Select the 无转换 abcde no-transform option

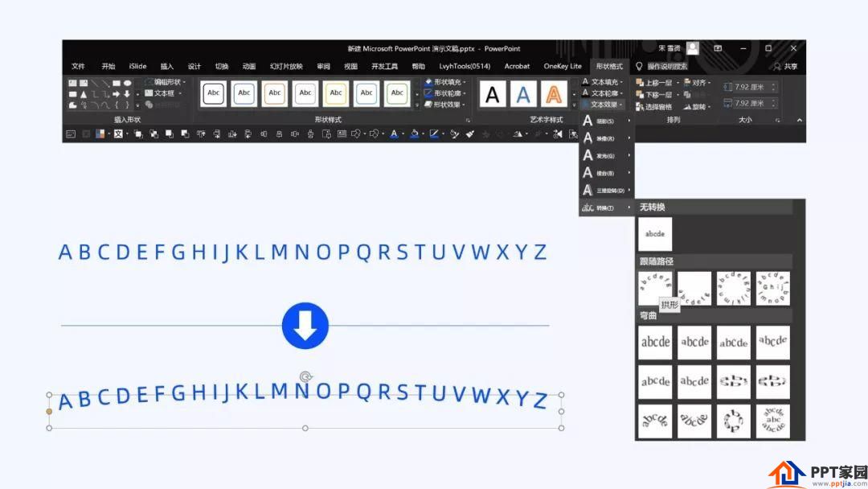[x=655, y=234]
